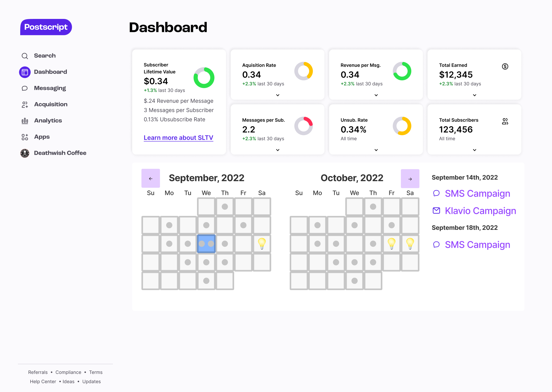Click the Search magnifier icon in sidebar
The width and height of the screenshot is (552, 392).
coord(25,56)
